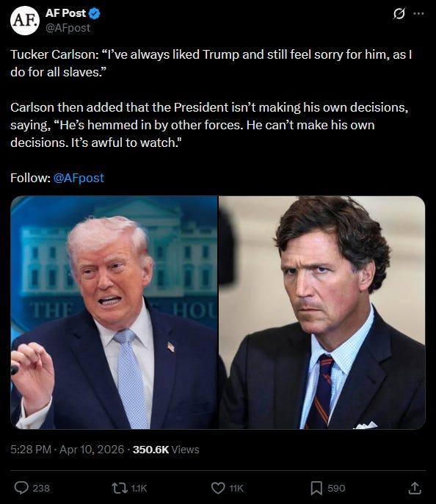This screenshot has height=504, width=436.
Task: Click the 350.6K Views count
Action: click(x=166, y=450)
